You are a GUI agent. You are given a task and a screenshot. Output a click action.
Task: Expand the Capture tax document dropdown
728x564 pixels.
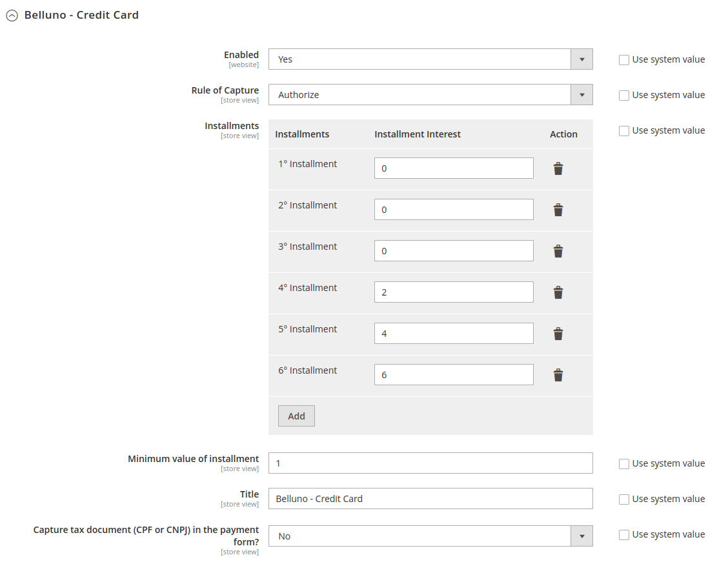[430, 536]
